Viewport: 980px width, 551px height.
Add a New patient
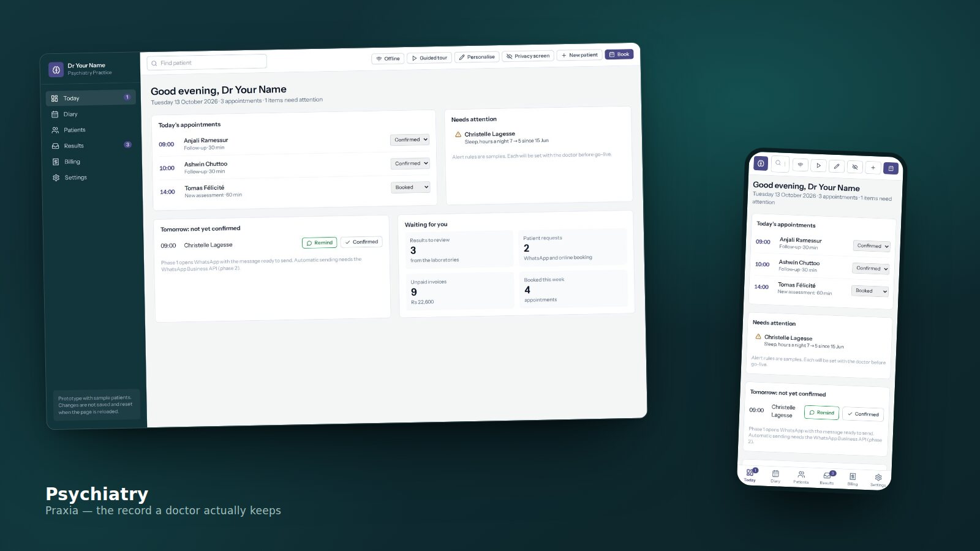(579, 55)
